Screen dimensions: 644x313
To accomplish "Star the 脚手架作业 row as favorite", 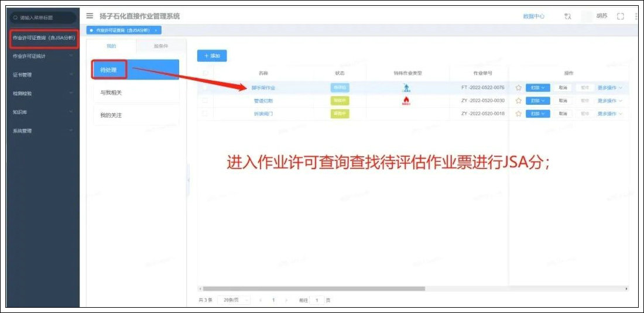I will (x=518, y=88).
